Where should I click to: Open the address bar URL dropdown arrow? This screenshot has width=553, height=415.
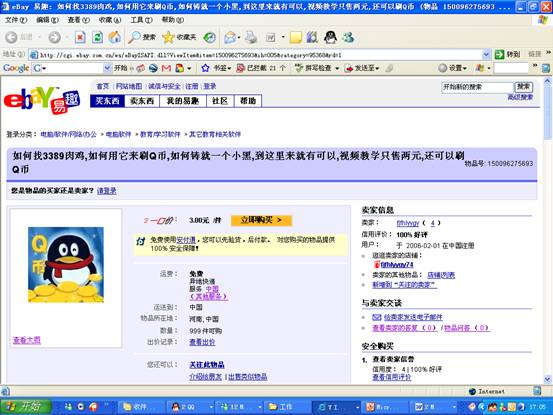[x=486, y=54]
